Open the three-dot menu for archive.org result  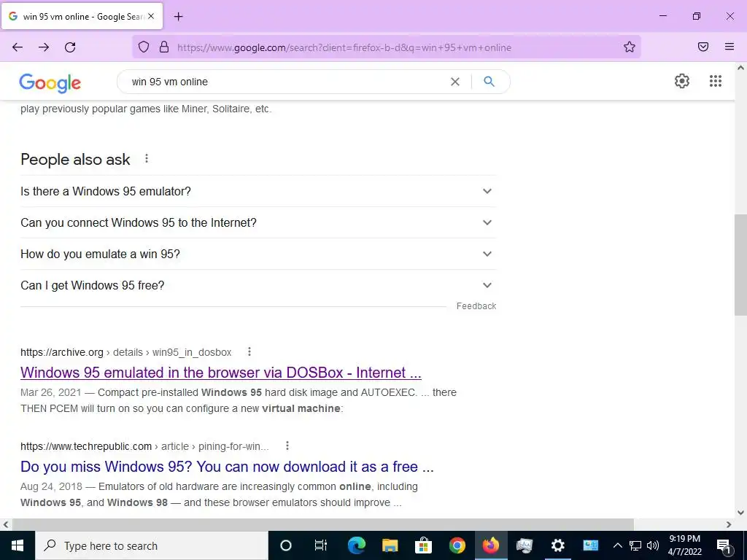tap(249, 351)
